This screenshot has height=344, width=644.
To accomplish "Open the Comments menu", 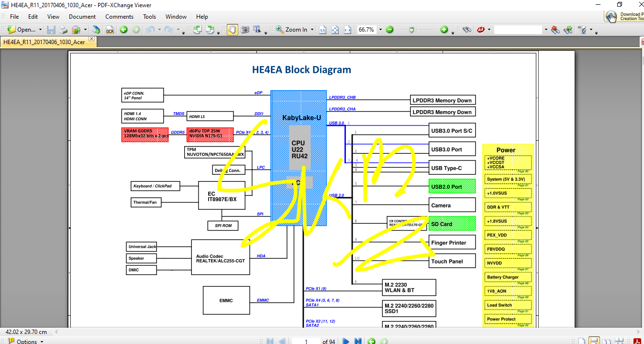I will click(119, 17).
